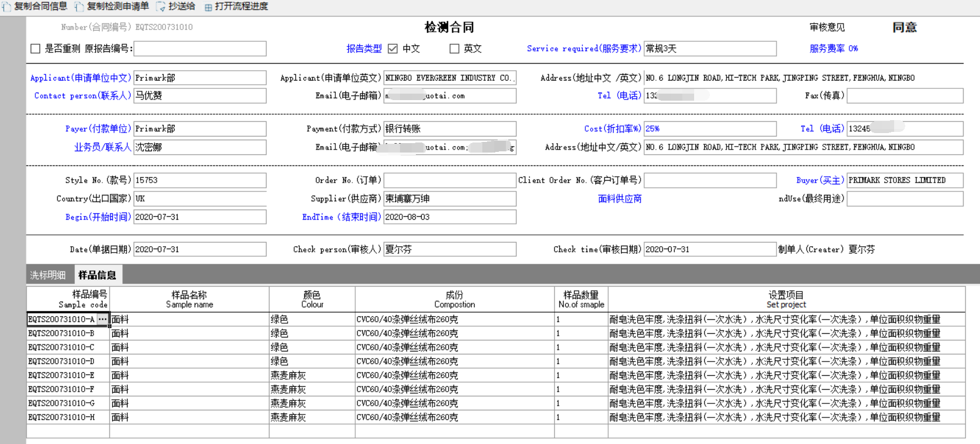Screen dimensions: 980x444
Task: Click the Begin(开始时间) link
Action: coord(98,217)
